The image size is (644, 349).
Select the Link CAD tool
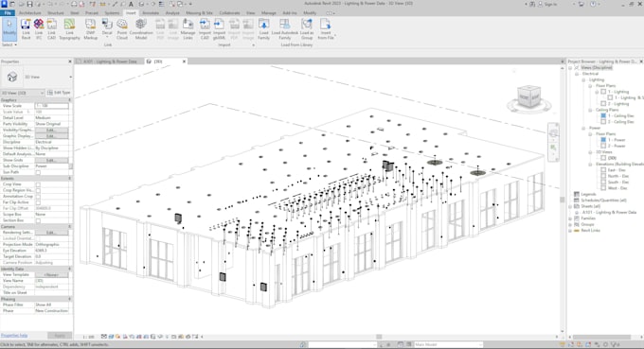[x=51, y=29]
